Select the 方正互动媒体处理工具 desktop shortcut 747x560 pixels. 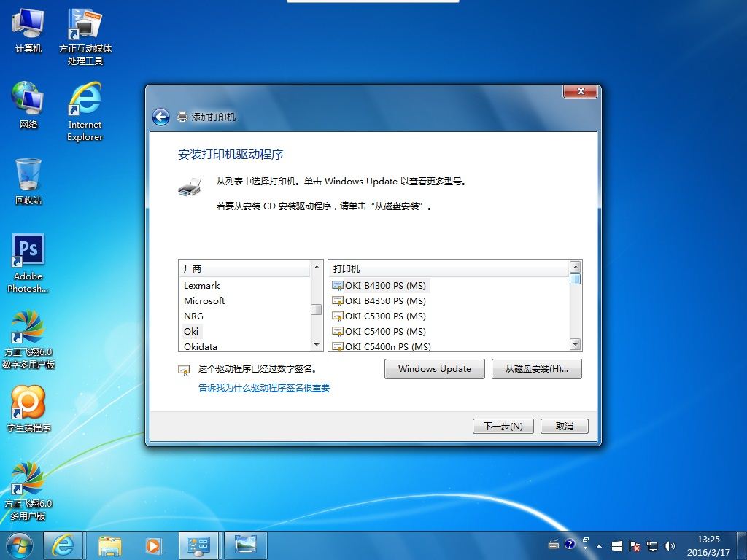point(85,36)
